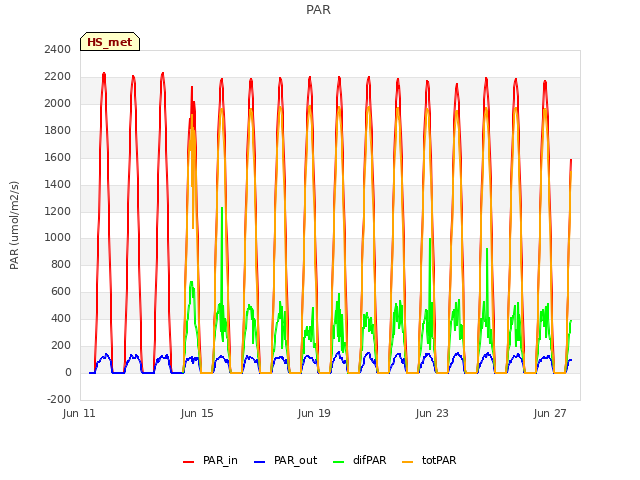Image resolution: width=640 pixels, height=480 pixels.
Task: Click the HS_met label box
Action: pos(110,42)
